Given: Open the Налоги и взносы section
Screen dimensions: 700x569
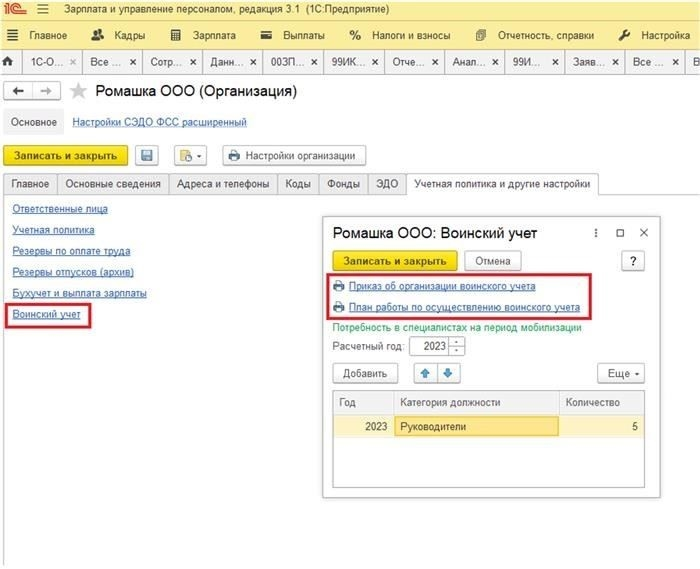Looking at the screenshot, I should point(400,35).
